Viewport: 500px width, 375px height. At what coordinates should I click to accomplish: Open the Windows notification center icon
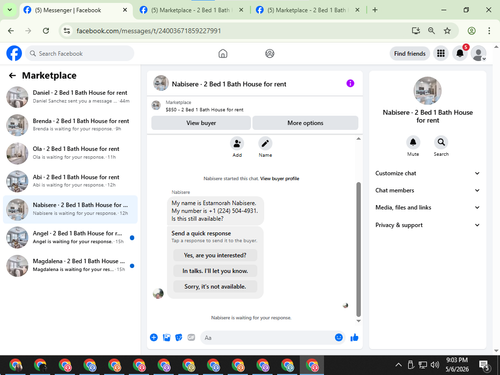tap(484, 365)
